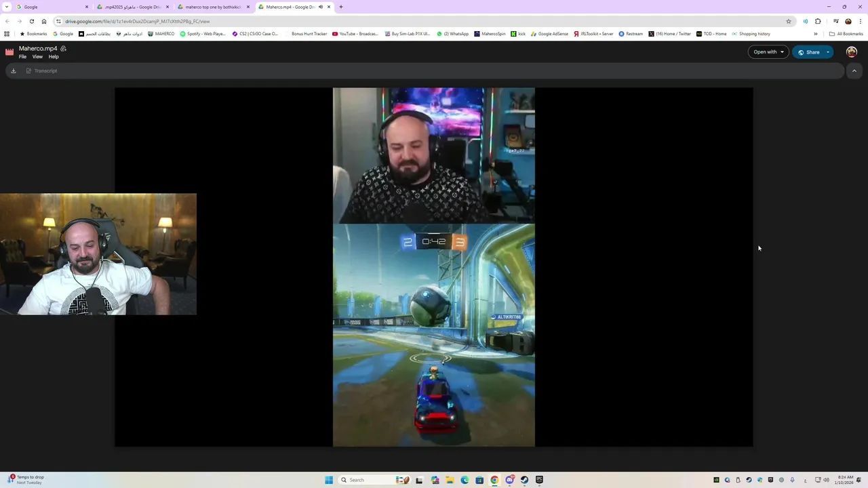
Task: Open the taskbar clock and date
Action: [x=844, y=480]
